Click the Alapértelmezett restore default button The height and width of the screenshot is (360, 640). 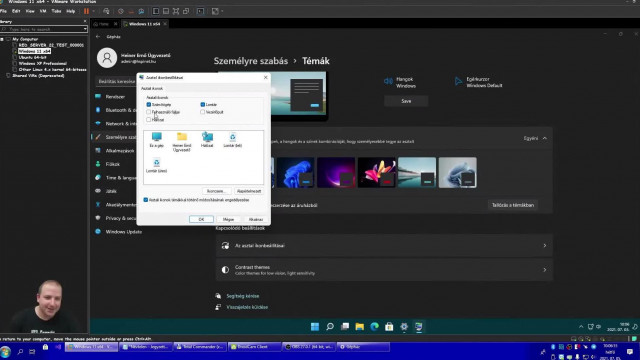point(249,191)
